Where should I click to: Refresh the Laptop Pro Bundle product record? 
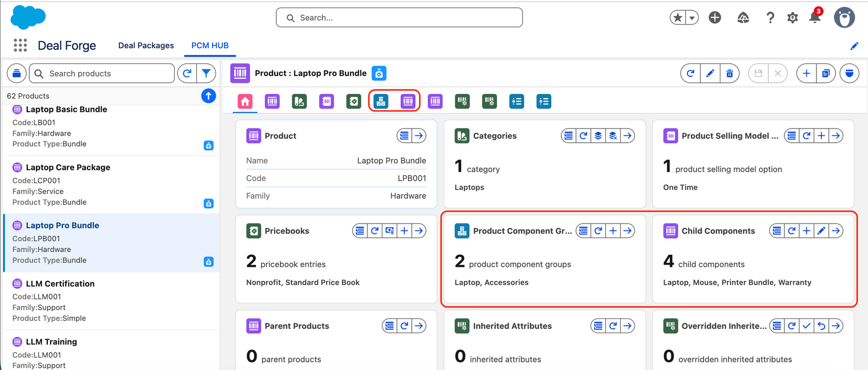coord(691,73)
